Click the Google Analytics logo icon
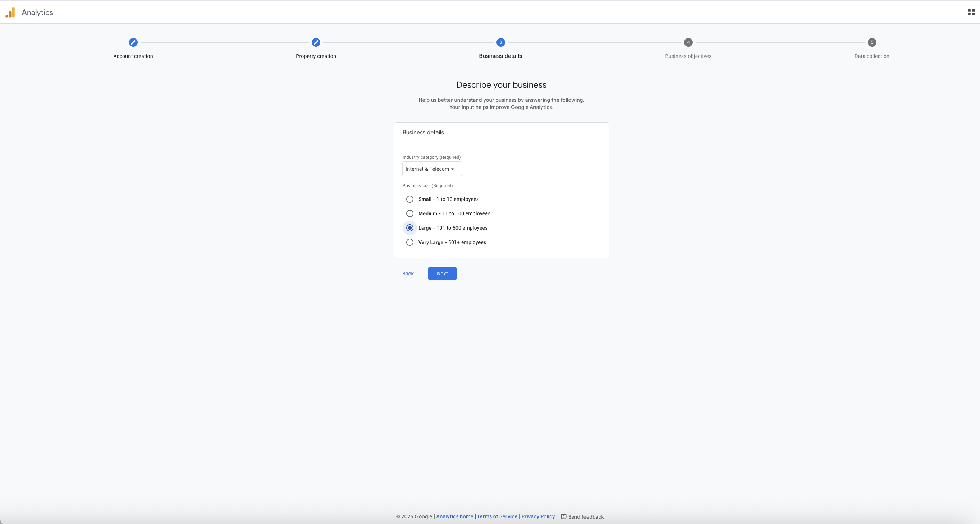 [10, 13]
